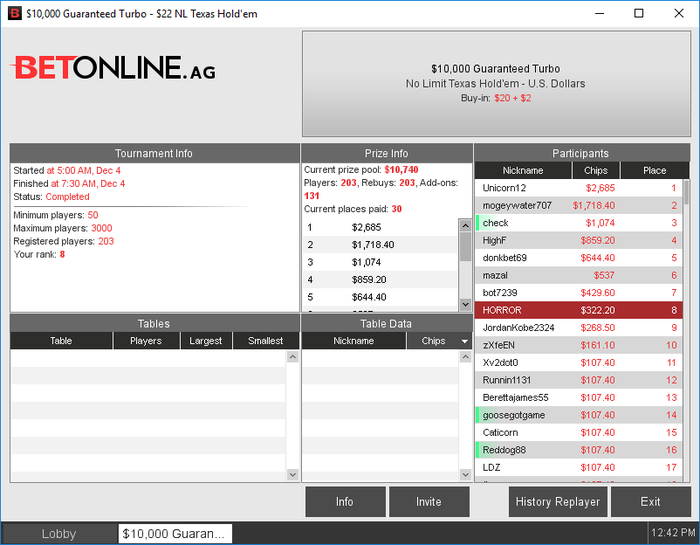Image resolution: width=700 pixels, height=545 pixels.
Task: Sort participants by Place column
Action: click(x=654, y=171)
